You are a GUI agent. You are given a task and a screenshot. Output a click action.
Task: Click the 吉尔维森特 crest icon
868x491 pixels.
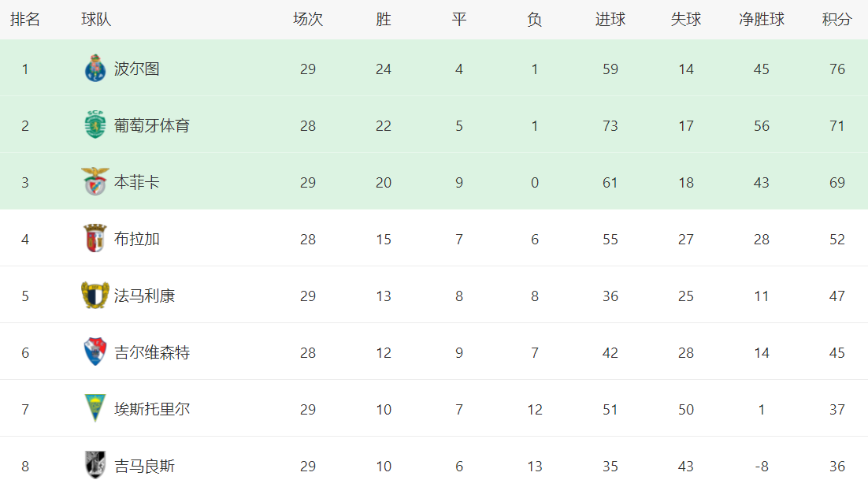coord(95,352)
